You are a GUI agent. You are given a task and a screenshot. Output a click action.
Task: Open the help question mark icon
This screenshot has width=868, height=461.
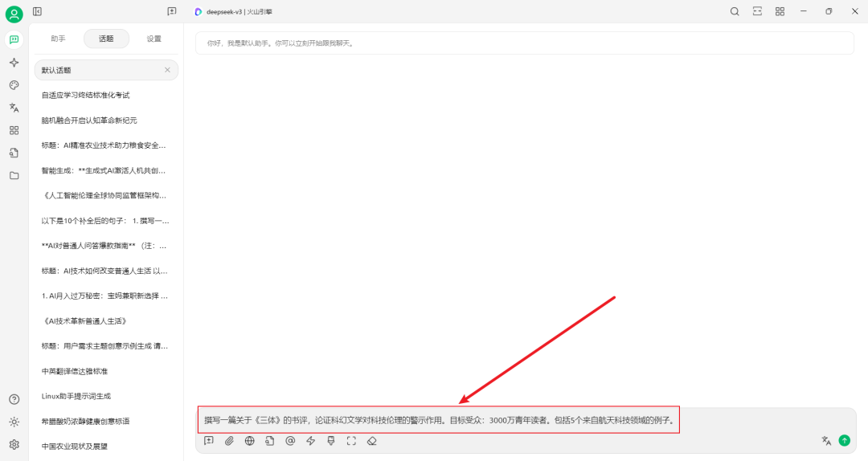click(14, 400)
